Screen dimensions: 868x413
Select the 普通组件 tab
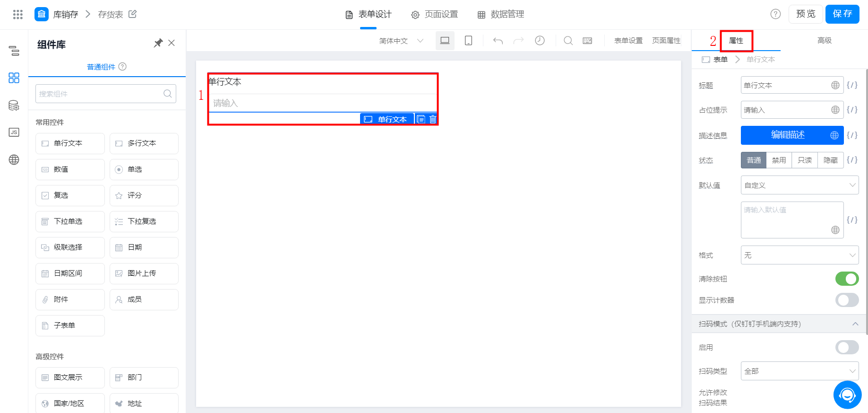[101, 67]
